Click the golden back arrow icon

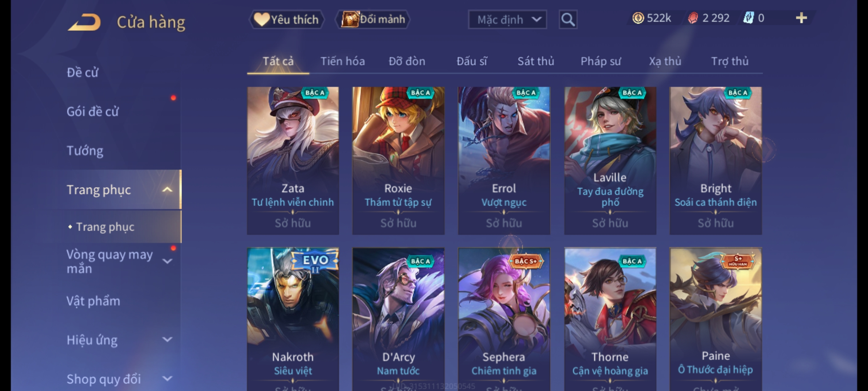pos(84,22)
